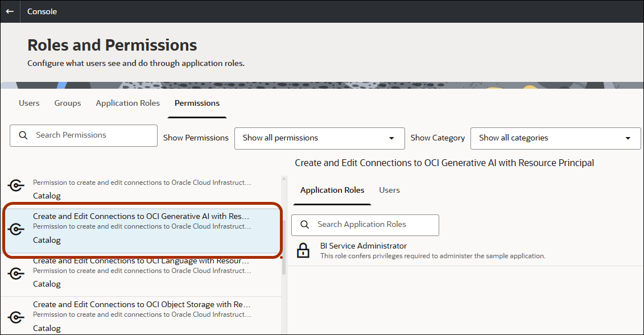Click the Show Category label

pos(438,138)
